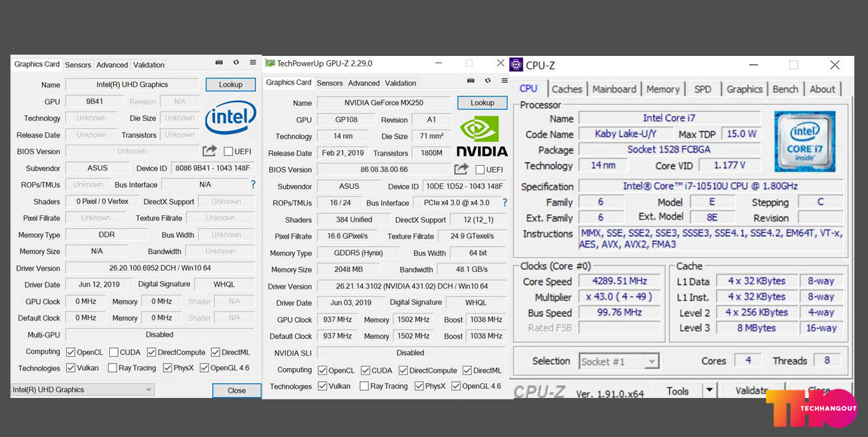Switch to Sensors tab in NVIDIA GPU-Z
Screen dimensions: 868x437
coord(329,83)
